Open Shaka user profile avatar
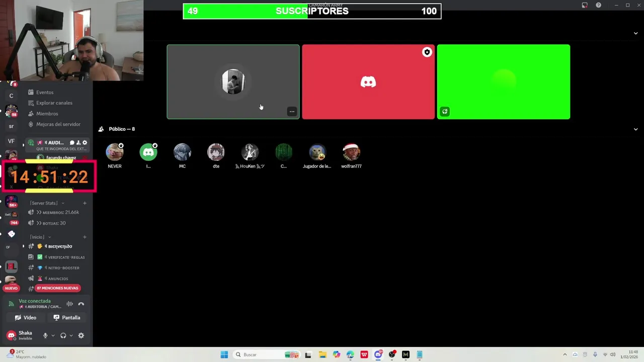The height and width of the screenshot is (362, 644). click(11, 335)
